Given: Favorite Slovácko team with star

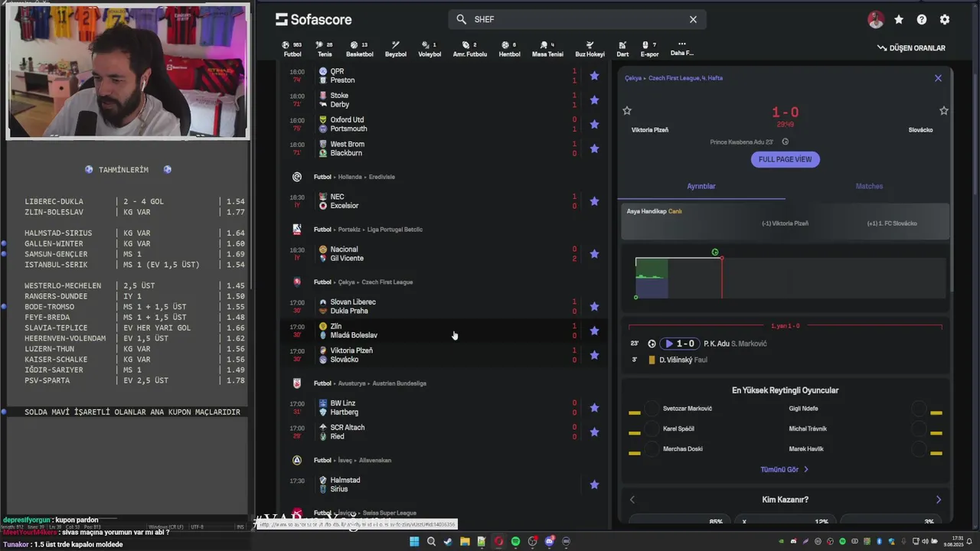Looking at the screenshot, I should (944, 111).
